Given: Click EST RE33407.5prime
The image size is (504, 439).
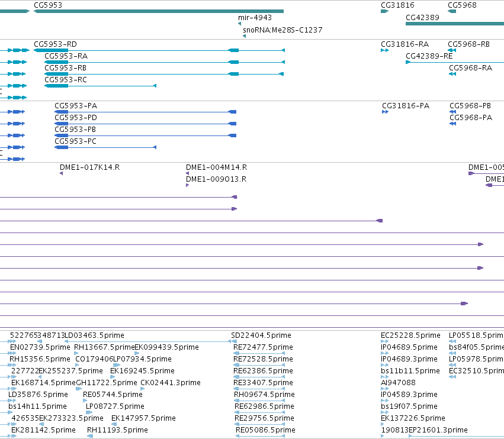Looking at the screenshot, I should [x=263, y=383].
